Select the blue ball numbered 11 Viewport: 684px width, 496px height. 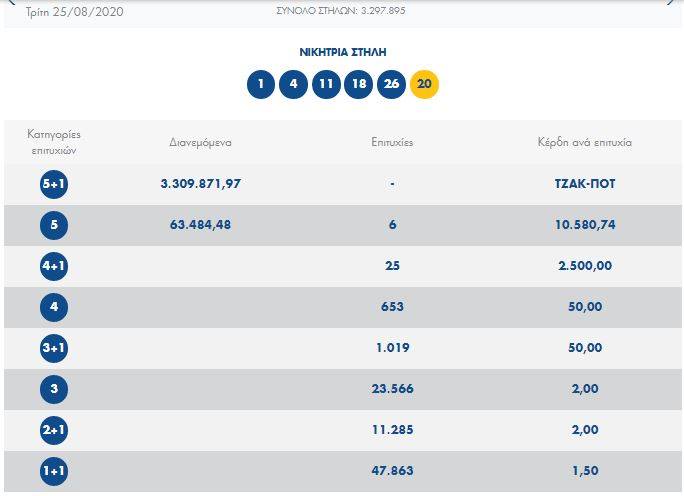tap(326, 84)
